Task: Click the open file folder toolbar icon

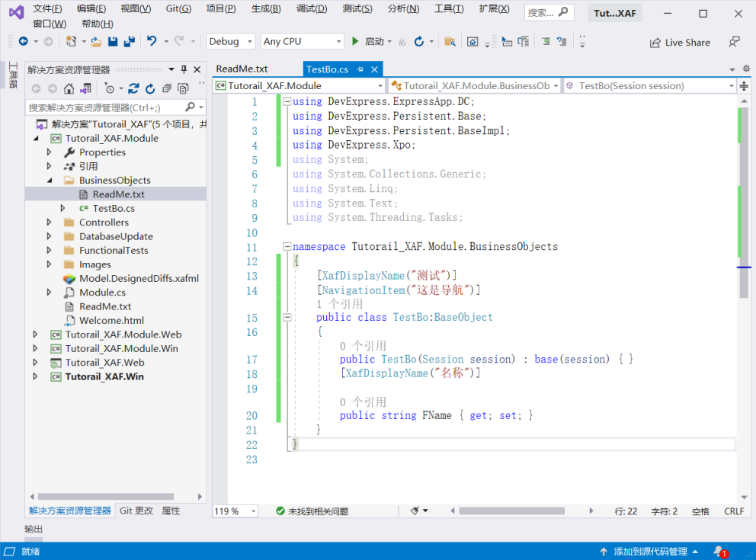Action: pos(96,42)
